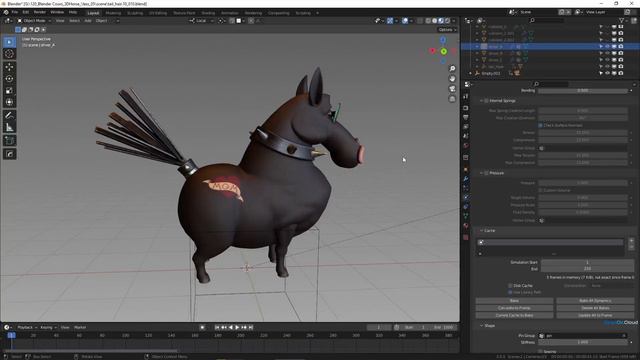Toggle Sewing checkbox in Shape panel
Viewport: 640px width, 360px height.
coord(540,351)
